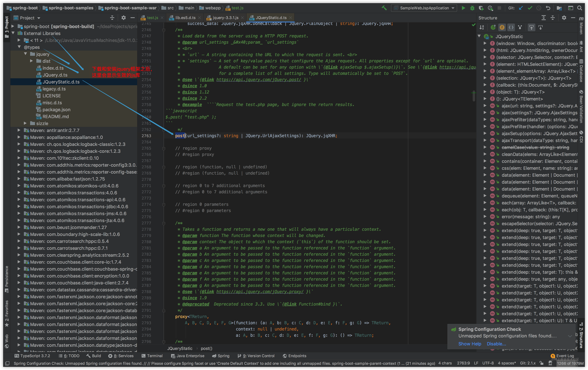
Task: Open Search Everywhere magnifier icon
Action: pyautogui.click(x=580, y=8)
